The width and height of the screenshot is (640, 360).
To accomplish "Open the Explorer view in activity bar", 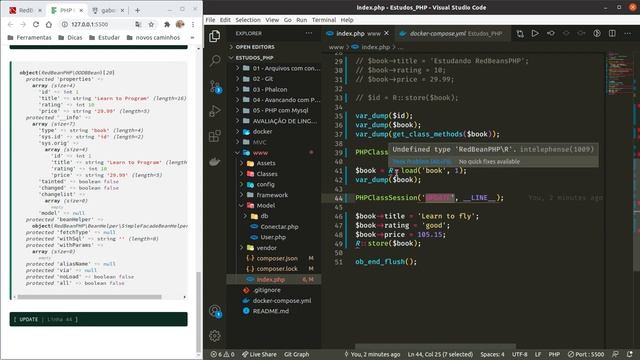I will pos(215,36).
